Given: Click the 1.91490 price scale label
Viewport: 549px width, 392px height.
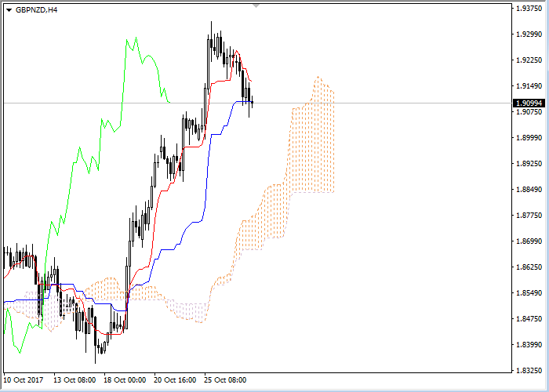Looking at the screenshot, I should click(x=529, y=86).
